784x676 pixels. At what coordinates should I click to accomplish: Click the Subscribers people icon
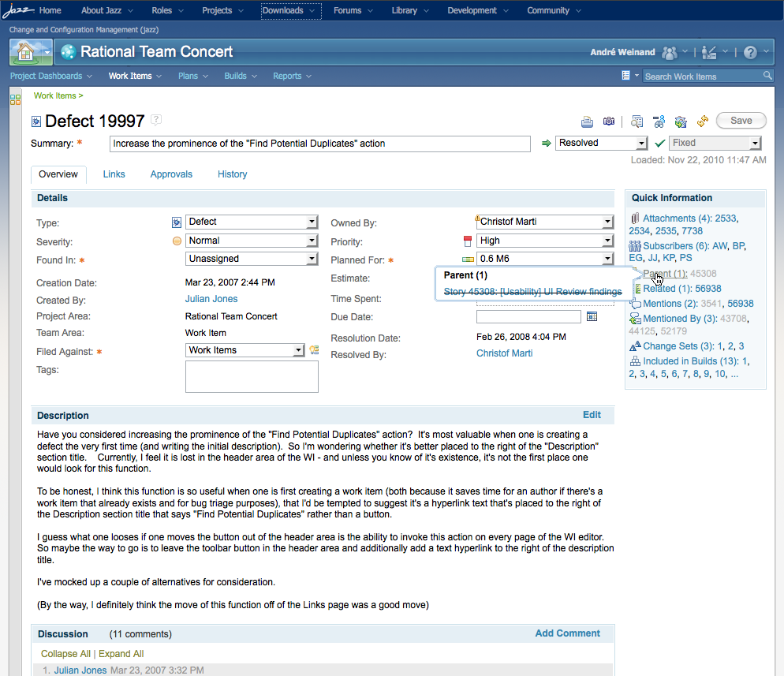click(x=635, y=246)
